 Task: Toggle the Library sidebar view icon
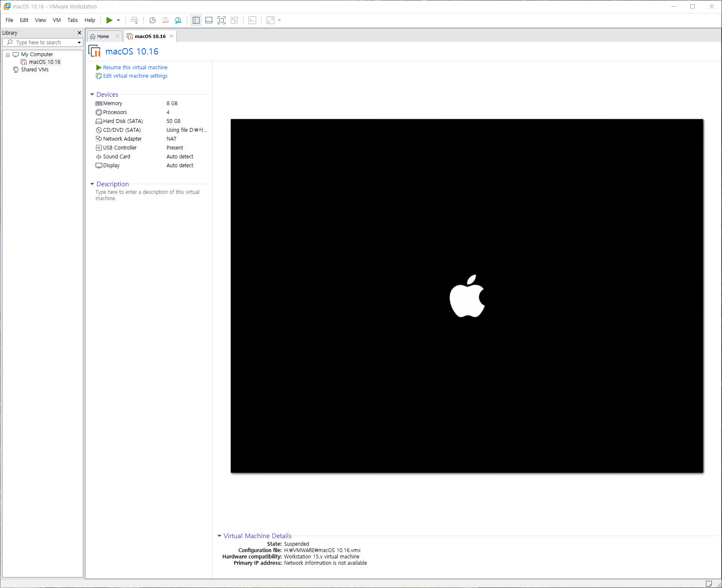196,20
